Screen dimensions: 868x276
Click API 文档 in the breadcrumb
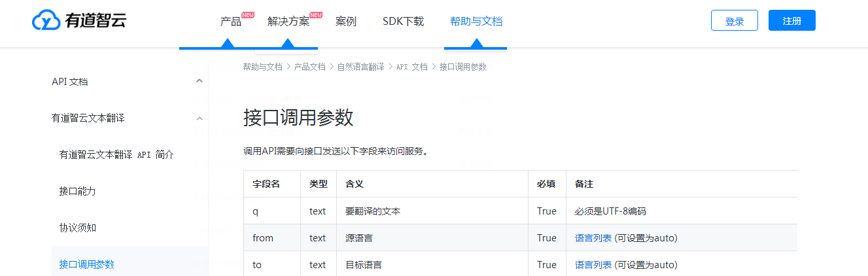click(411, 67)
